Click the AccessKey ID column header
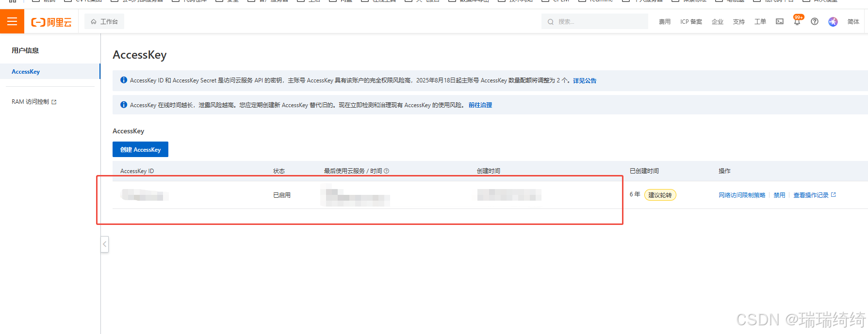The image size is (868, 334). tap(137, 171)
